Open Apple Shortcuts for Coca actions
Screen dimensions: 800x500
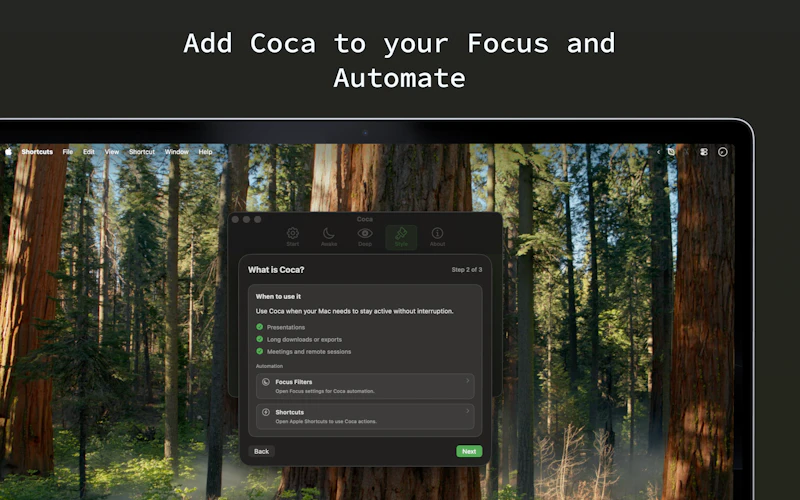365,416
